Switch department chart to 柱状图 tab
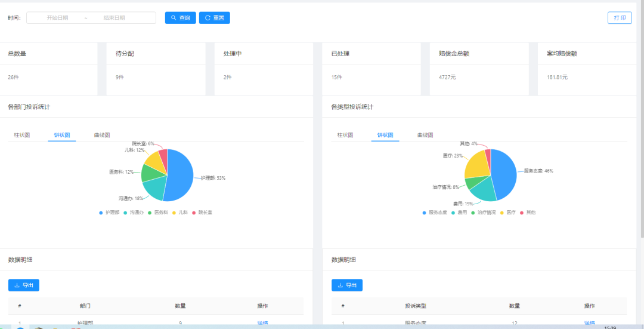Screen dimensions: 644x329 pos(22,135)
